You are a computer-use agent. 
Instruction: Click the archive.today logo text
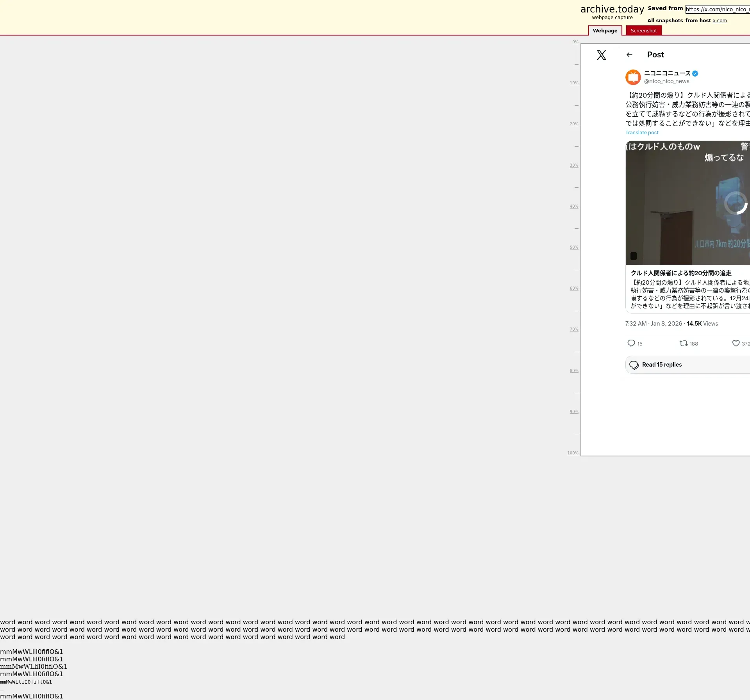[612, 9]
